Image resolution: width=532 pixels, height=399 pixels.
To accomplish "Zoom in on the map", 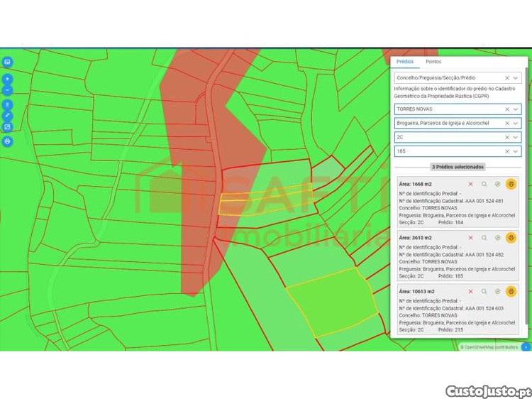I will 7,80.
